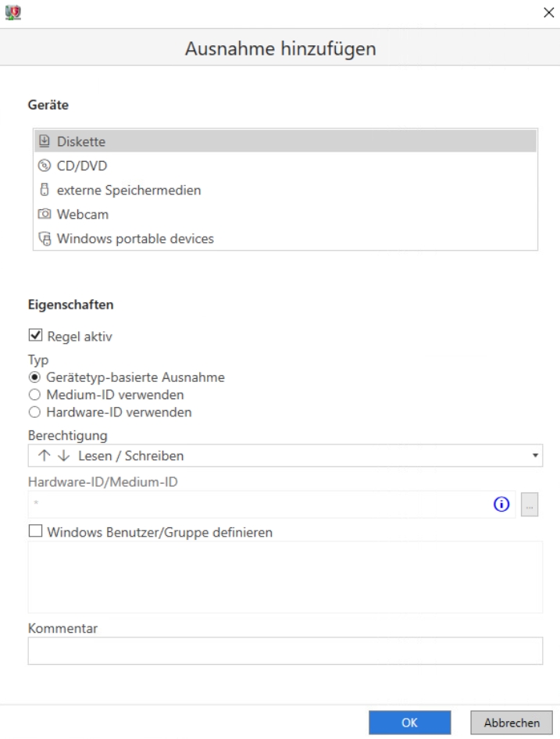Choose externe Speichermedien in device list

click(285, 190)
